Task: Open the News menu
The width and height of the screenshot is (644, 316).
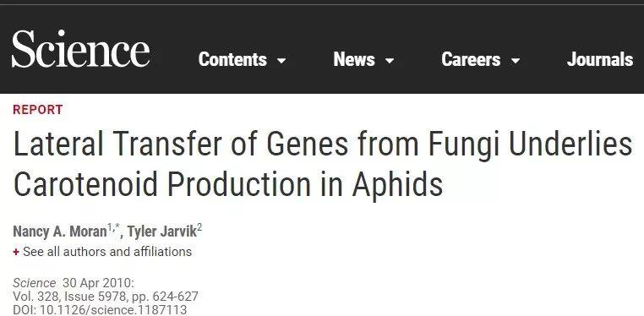Action: 354,59
